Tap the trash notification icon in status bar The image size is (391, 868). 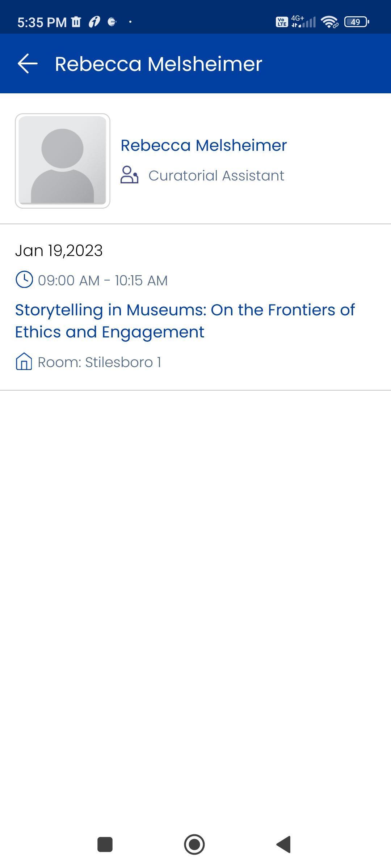click(76, 22)
